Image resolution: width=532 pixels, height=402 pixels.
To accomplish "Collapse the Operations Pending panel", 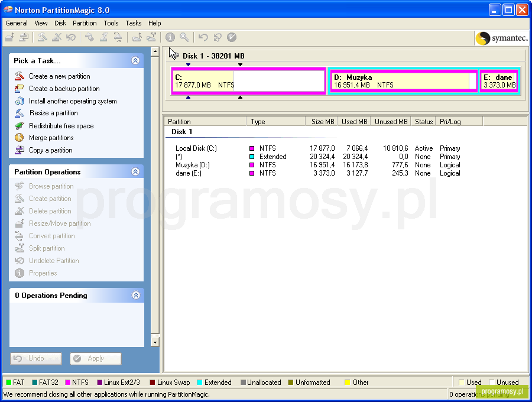I will coord(136,295).
